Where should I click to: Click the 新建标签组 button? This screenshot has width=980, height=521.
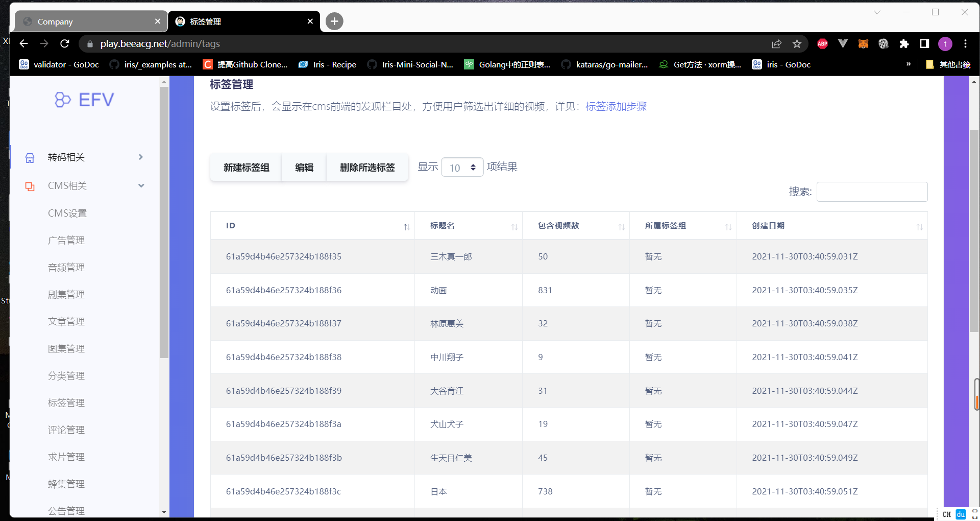pos(246,168)
